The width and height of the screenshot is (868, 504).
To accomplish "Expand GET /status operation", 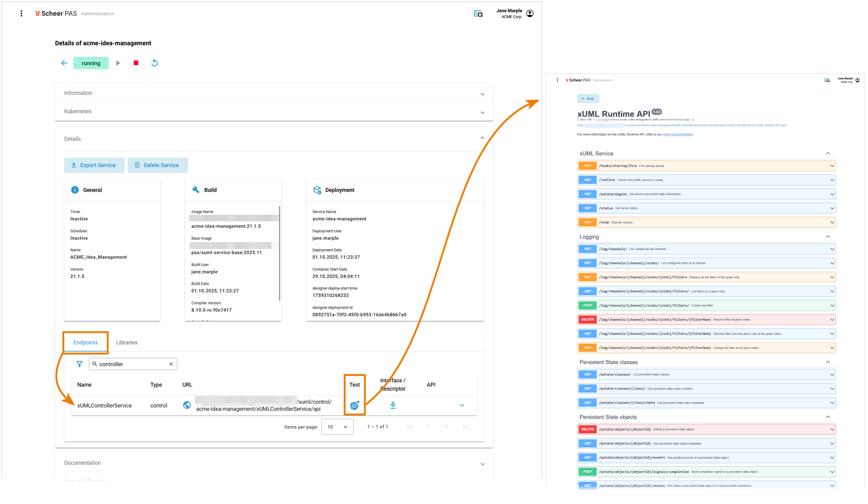I will click(x=707, y=208).
